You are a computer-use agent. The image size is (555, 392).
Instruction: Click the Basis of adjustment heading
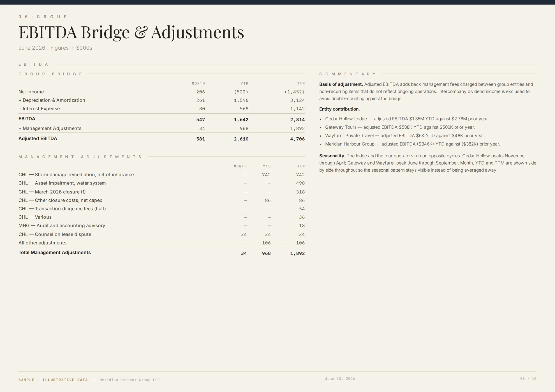tap(341, 84)
